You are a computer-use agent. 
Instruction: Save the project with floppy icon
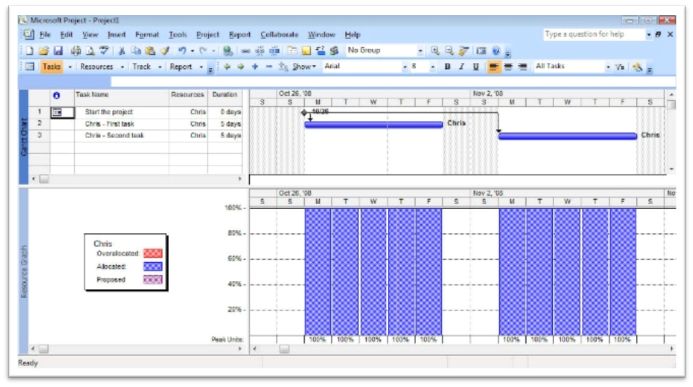(x=58, y=51)
